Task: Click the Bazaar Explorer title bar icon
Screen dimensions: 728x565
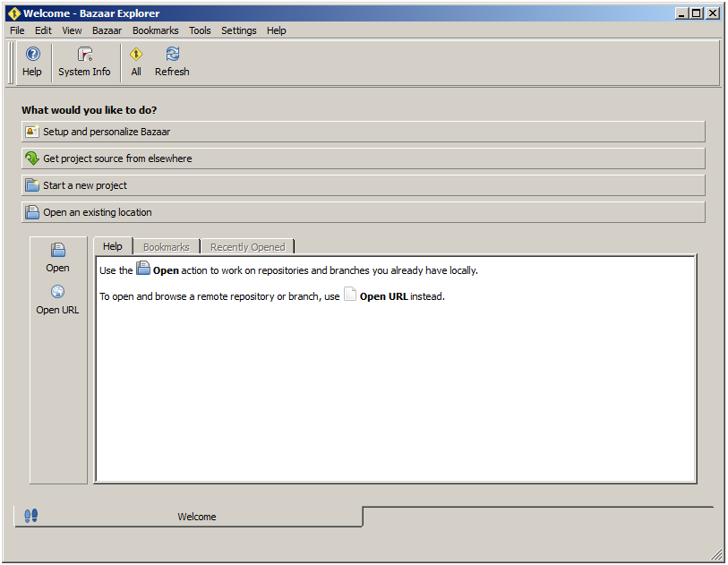Action: click(14, 13)
